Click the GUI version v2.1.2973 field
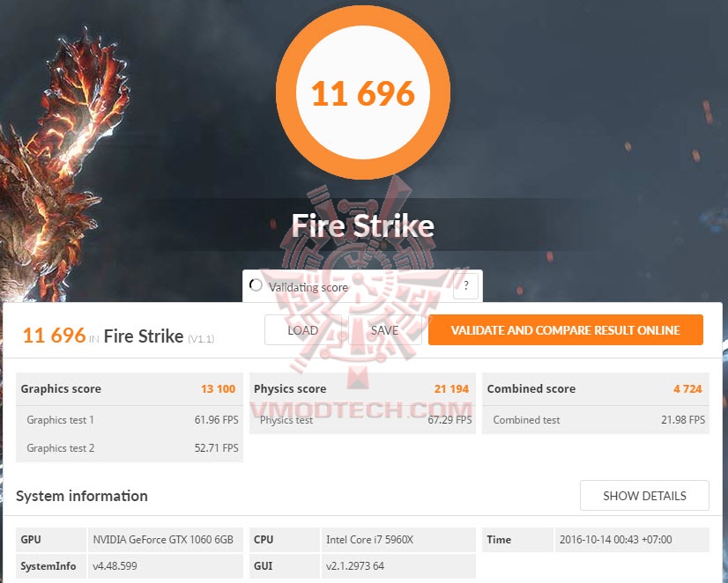The image size is (728, 583). [398, 566]
